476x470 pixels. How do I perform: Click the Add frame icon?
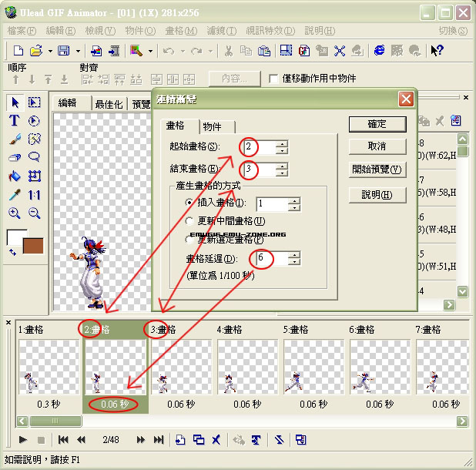pos(180,439)
